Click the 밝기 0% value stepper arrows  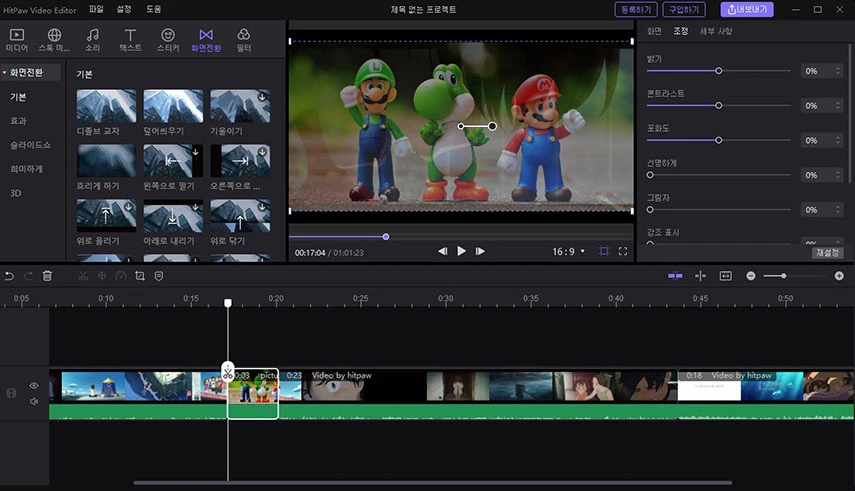838,71
